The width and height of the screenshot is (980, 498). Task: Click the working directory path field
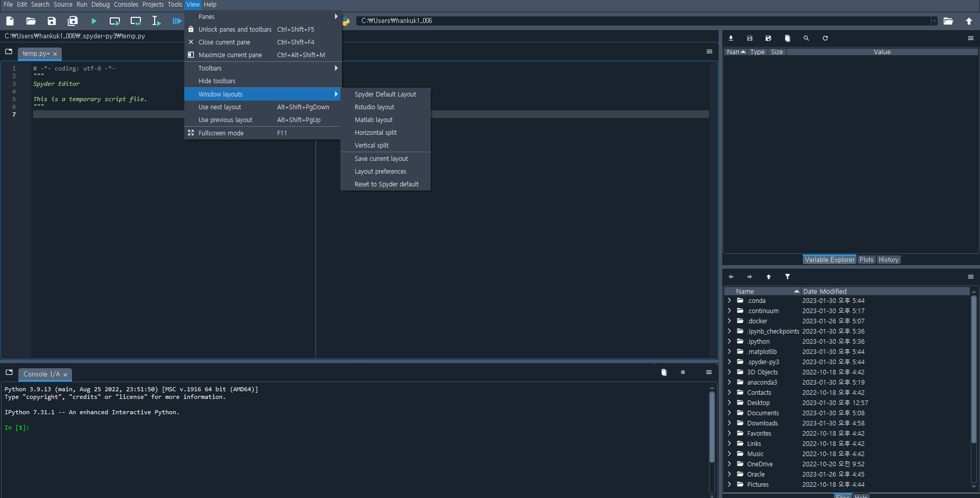[644, 21]
